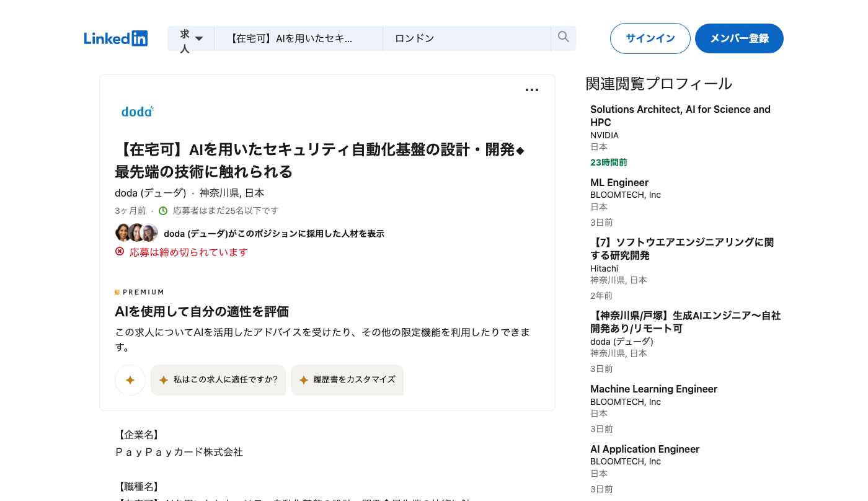Viewport: 868px width, 501px height.
Task: Click 履歴書をカスタマイズ button
Action: (347, 380)
